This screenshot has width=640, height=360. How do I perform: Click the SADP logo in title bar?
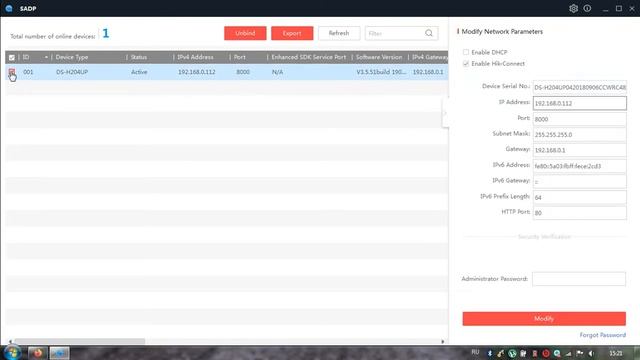click(x=9, y=8)
